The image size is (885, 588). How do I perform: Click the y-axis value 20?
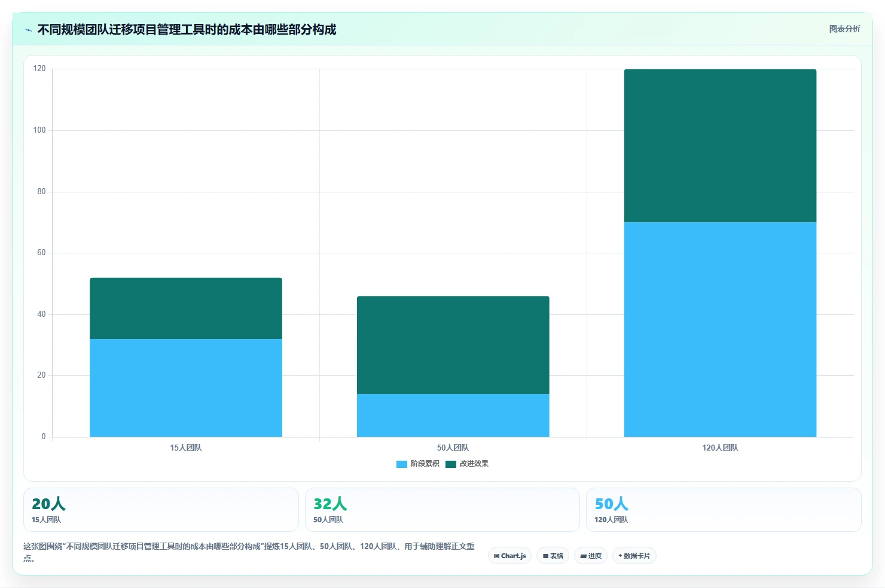41,375
